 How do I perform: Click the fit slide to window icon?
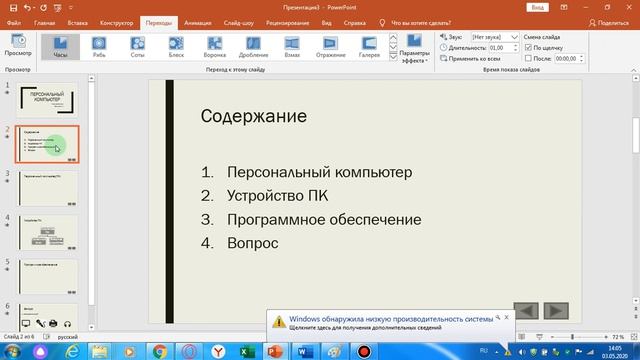pos(634,337)
